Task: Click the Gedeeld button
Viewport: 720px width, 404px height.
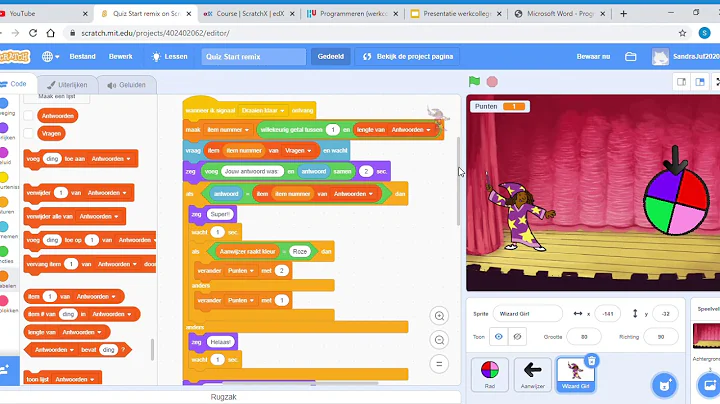Action: point(331,56)
